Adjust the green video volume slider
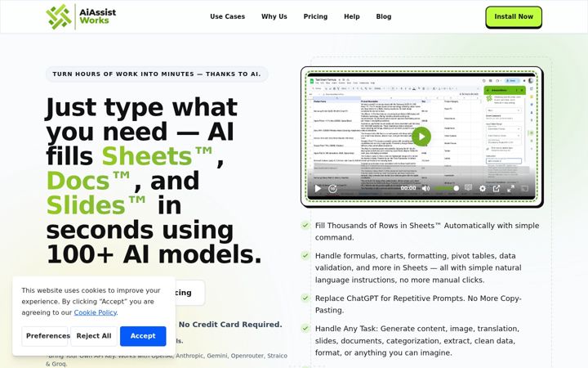588x368 pixels. (446, 188)
